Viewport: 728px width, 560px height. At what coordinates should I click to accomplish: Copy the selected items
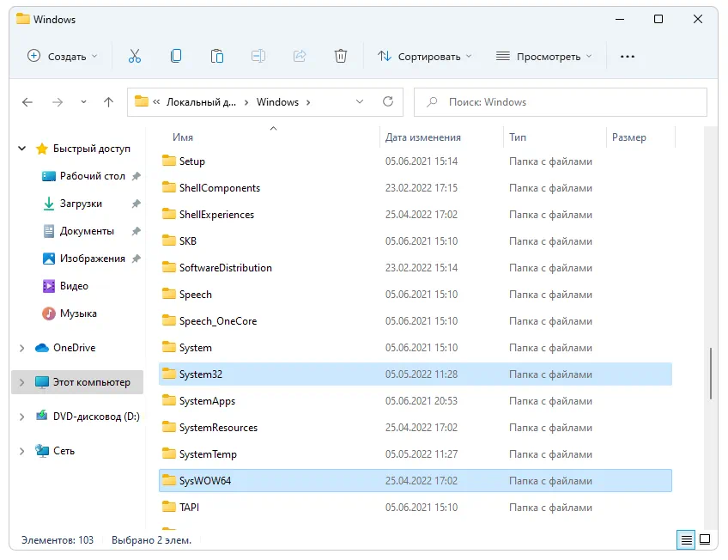click(176, 55)
